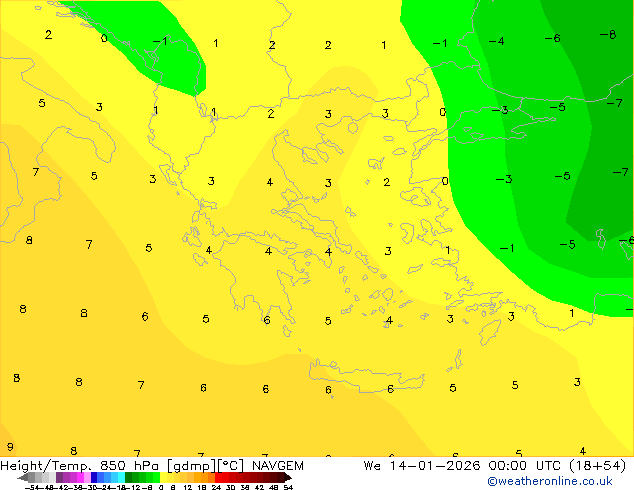Click the -42 label under the color scale

point(64,487)
